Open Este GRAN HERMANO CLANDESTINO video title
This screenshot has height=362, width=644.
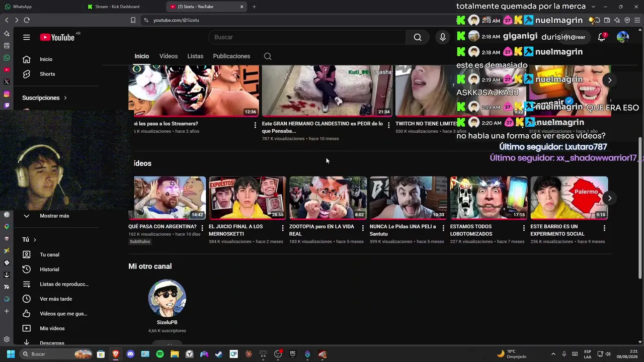coord(323,127)
